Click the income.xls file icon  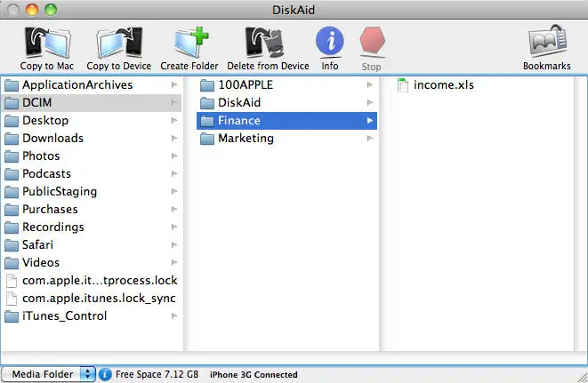click(403, 85)
